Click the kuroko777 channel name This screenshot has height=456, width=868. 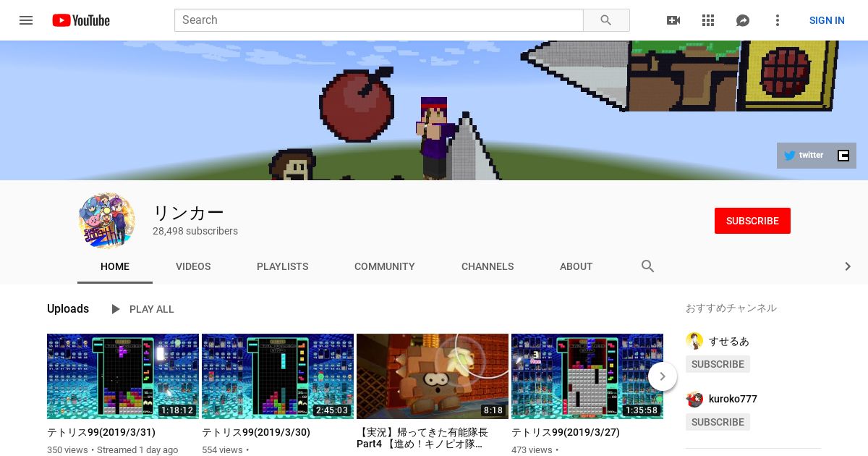click(733, 399)
